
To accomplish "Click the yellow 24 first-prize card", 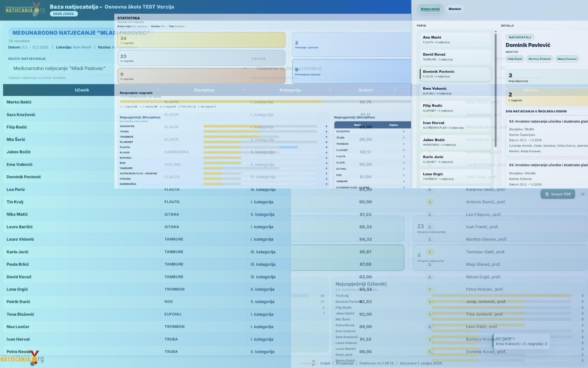I will point(201,40).
